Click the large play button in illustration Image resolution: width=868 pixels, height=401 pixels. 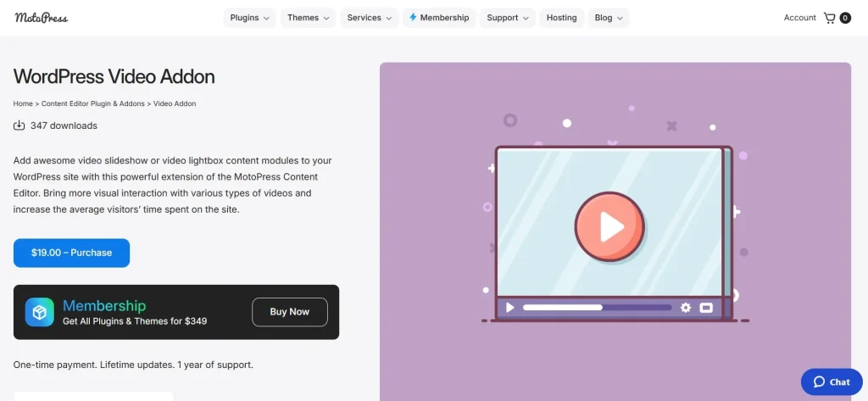[x=609, y=226]
